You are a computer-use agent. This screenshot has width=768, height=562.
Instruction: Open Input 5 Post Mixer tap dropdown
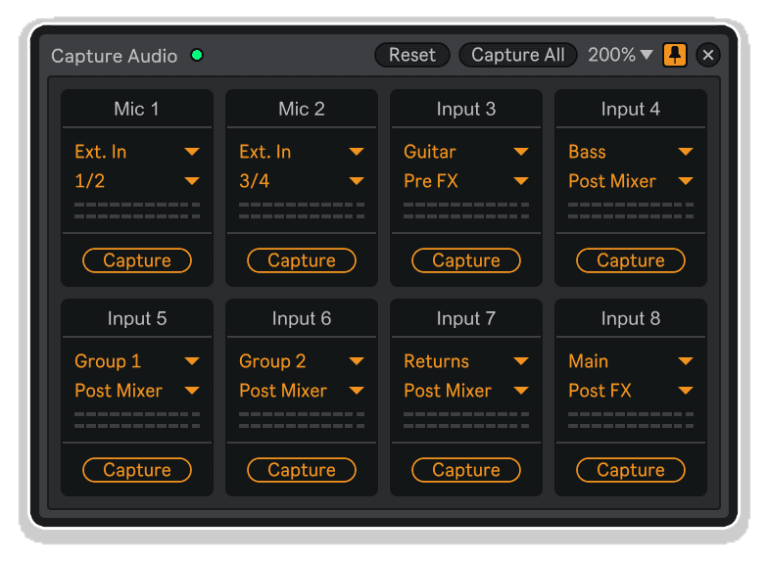pos(137,391)
